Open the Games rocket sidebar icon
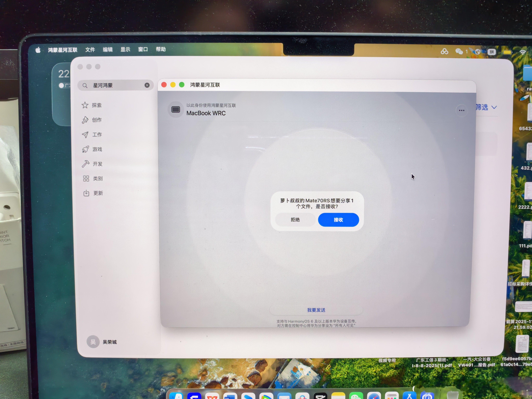Screen dimensions: 532x399 point(85,149)
